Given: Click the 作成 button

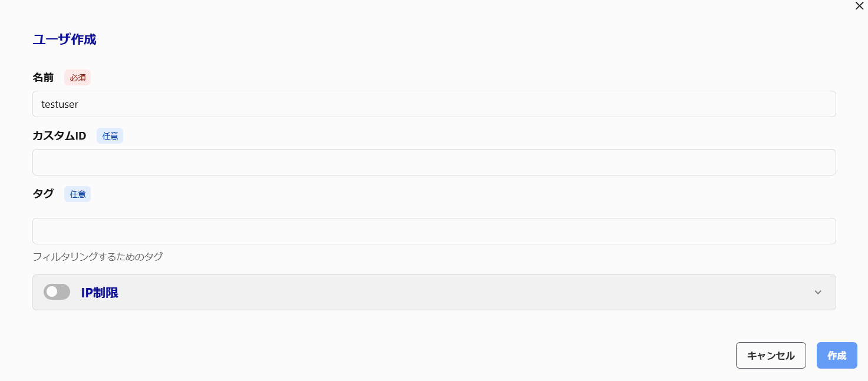Looking at the screenshot, I should (x=837, y=356).
